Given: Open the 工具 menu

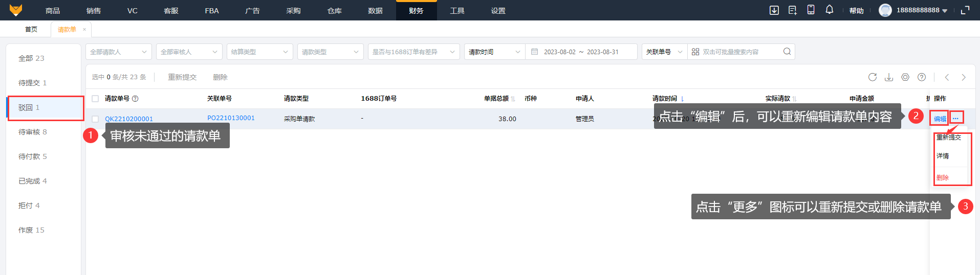Looking at the screenshot, I should [457, 10].
